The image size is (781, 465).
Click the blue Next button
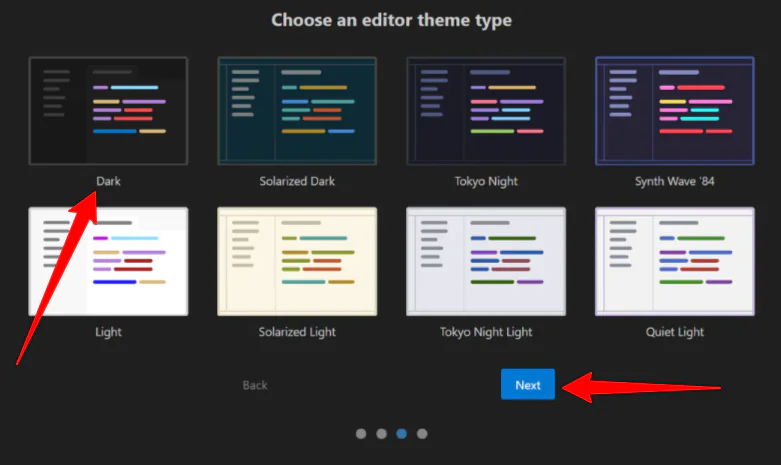point(528,385)
